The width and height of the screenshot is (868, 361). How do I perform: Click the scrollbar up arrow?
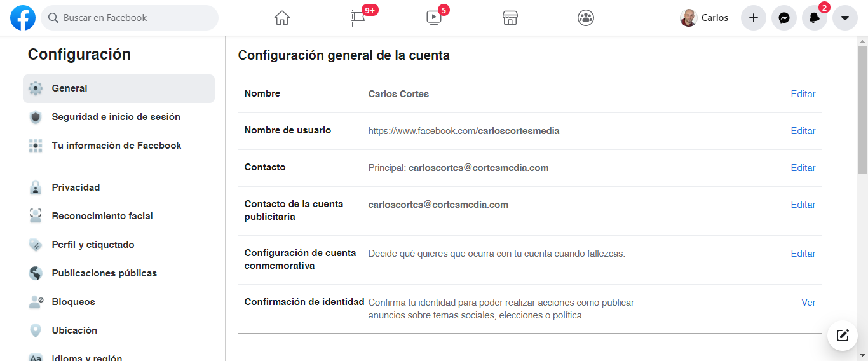(862, 41)
